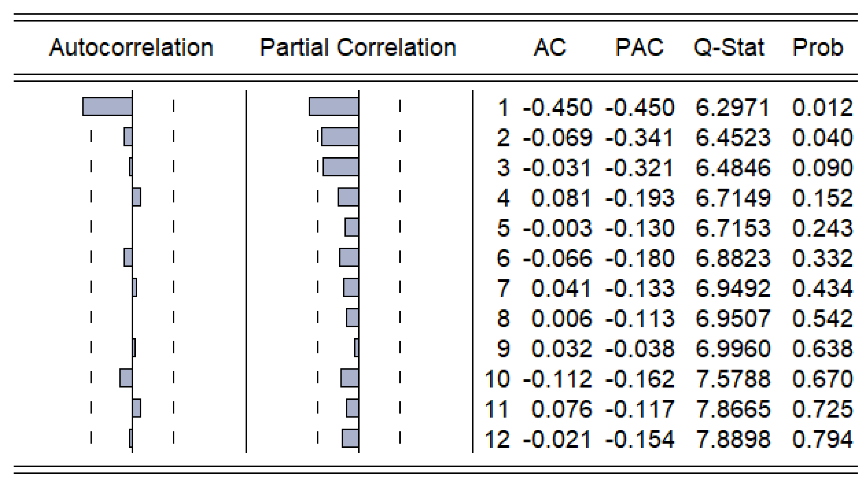Select Q-Stat value 6.2971

click(732, 107)
